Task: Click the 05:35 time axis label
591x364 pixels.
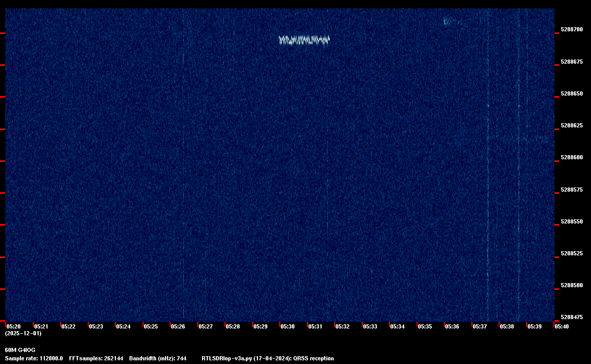Action: tap(425, 326)
